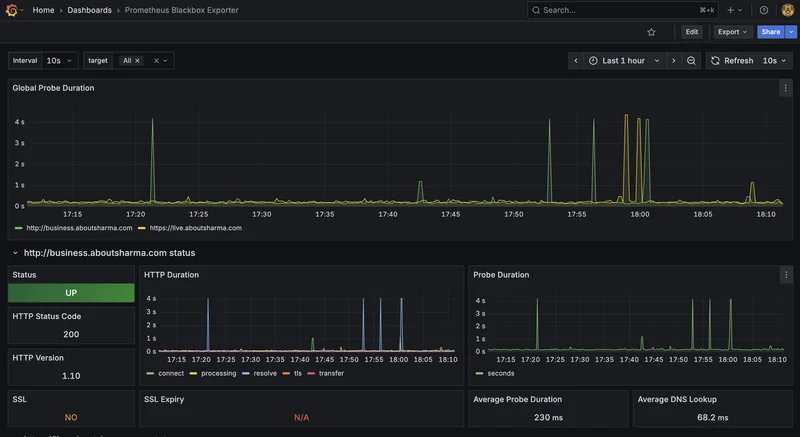800x437 pixels.
Task: Zoom out the time range
Action: pos(691,61)
